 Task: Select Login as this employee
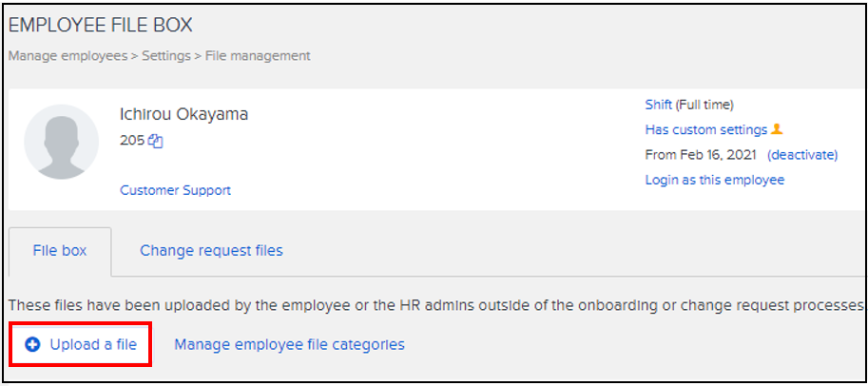point(714,180)
